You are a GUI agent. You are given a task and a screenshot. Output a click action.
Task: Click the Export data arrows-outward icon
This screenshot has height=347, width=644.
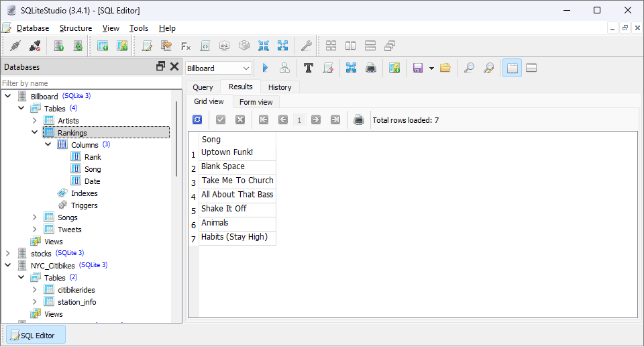click(282, 46)
